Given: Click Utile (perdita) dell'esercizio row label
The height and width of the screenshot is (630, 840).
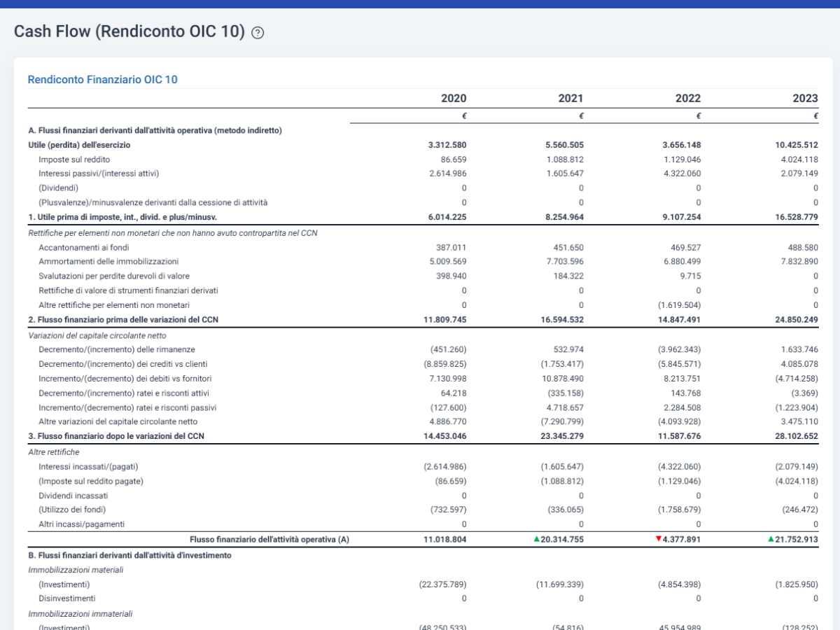Looking at the screenshot, I should (x=79, y=145).
